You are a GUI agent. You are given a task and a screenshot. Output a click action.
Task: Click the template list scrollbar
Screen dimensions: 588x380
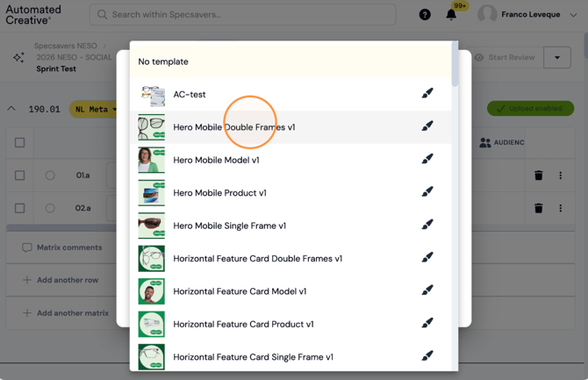[455, 64]
